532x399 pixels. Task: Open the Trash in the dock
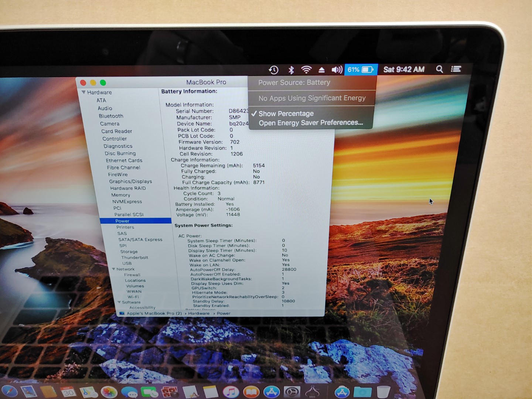pyautogui.click(x=383, y=392)
